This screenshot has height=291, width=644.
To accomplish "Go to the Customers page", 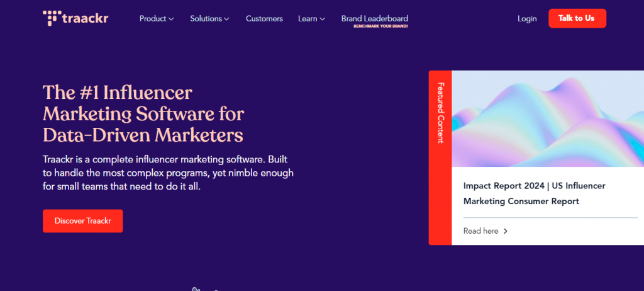I will 264,18.
